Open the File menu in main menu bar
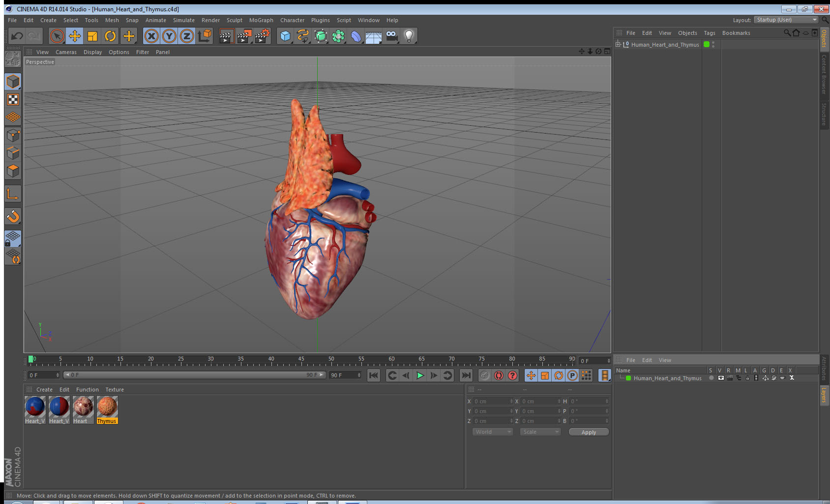This screenshot has height=504, width=830. point(12,20)
